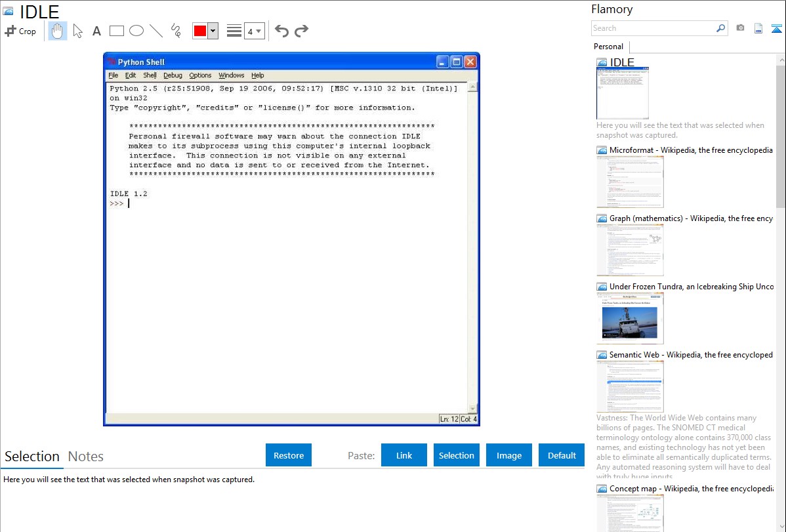Click the red color swatch
Image resolution: width=786 pixels, height=532 pixels.
pyautogui.click(x=200, y=31)
